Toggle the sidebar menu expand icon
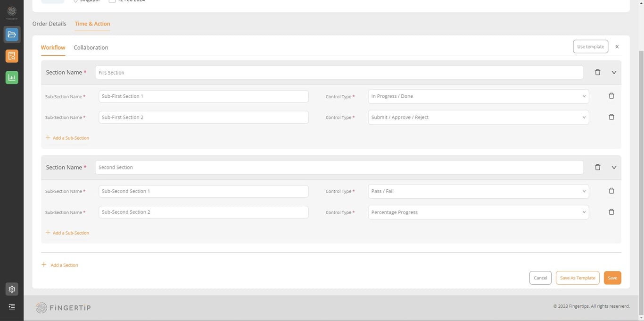644x321 pixels. 12,307
